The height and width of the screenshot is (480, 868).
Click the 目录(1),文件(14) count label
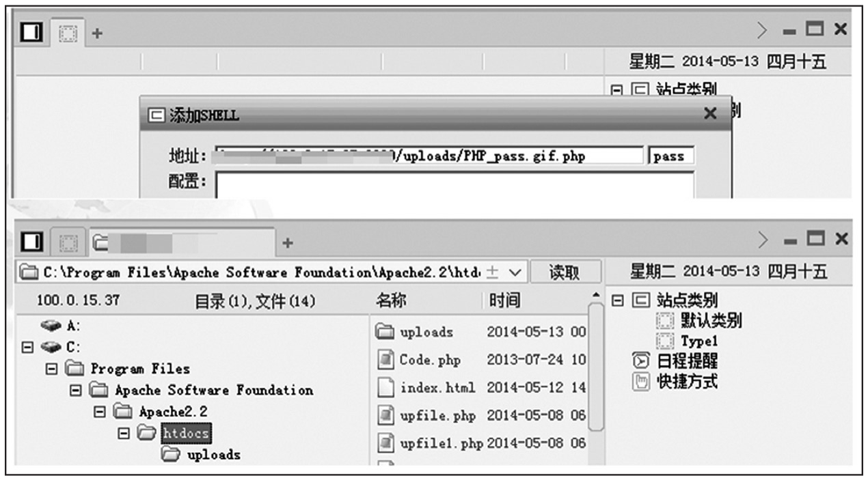point(255,301)
